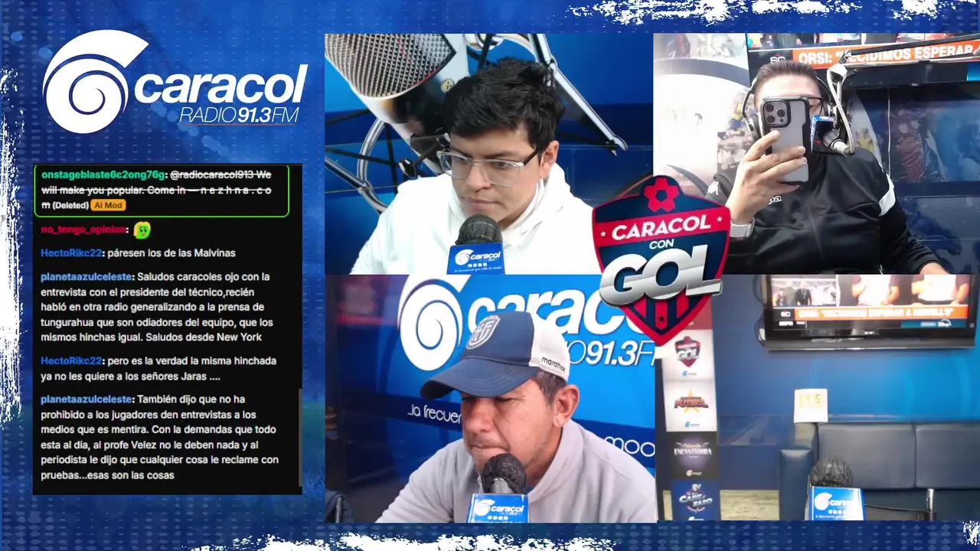Select the text 'esas son las cosas'
Image resolution: width=980 pixels, height=551 pixels.
coord(132,475)
